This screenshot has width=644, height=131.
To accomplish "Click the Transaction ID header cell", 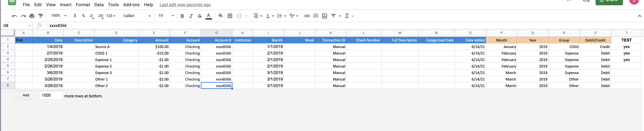I will [x=331, y=40].
